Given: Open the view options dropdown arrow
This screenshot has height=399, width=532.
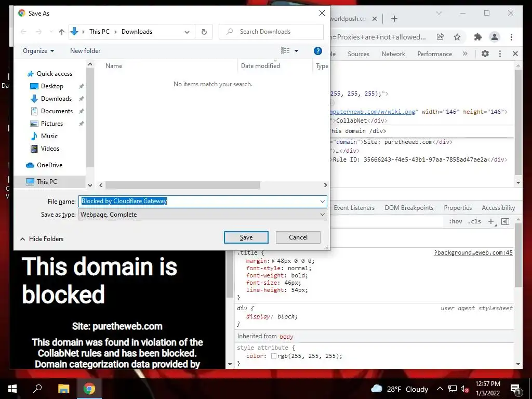Looking at the screenshot, I should pyautogui.click(x=296, y=51).
